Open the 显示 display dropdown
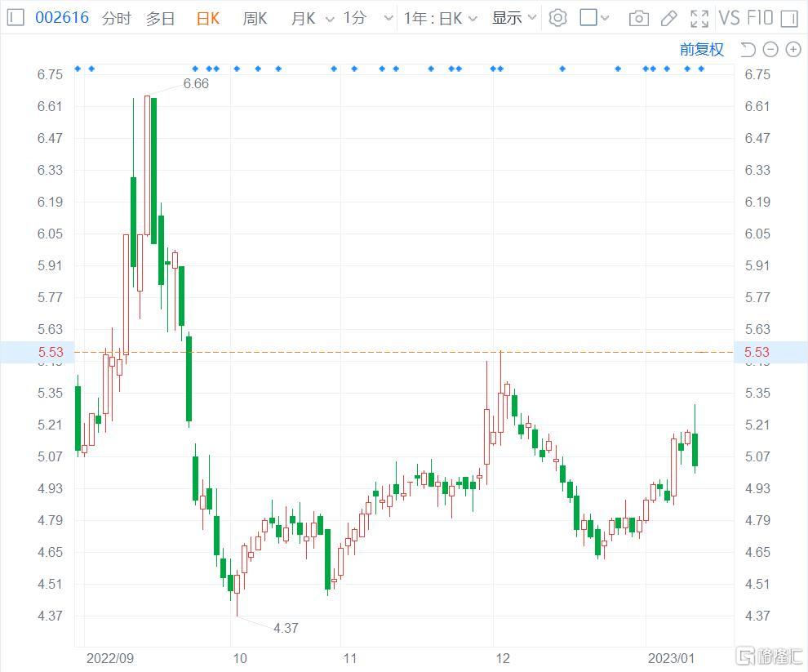The height and width of the screenshot is (672, 808). pos(514,18)
